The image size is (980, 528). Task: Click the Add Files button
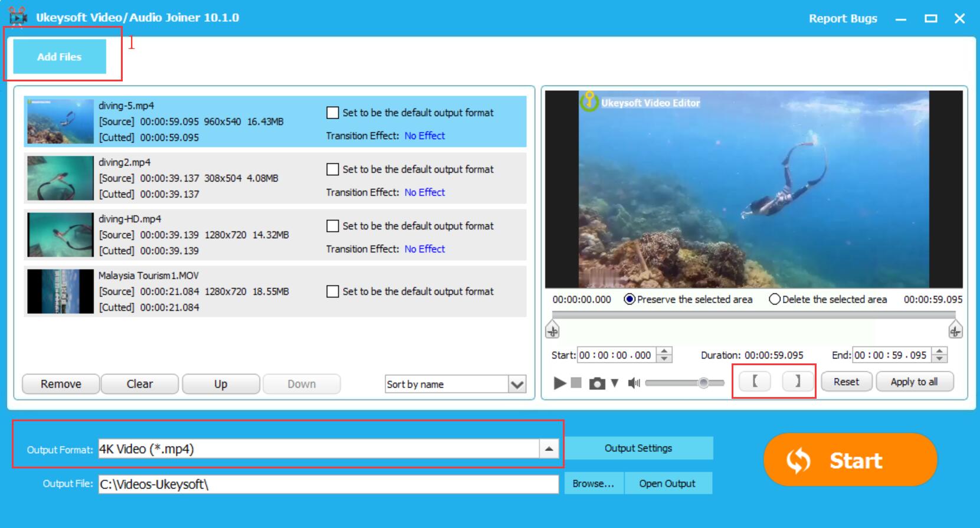point(60,57)
